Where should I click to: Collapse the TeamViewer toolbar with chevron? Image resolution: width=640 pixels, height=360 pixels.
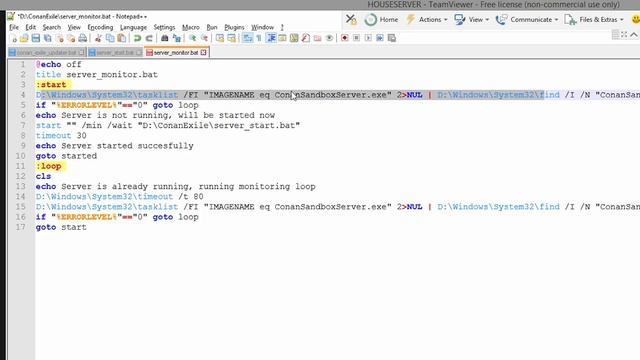click(x=633, y=35)
